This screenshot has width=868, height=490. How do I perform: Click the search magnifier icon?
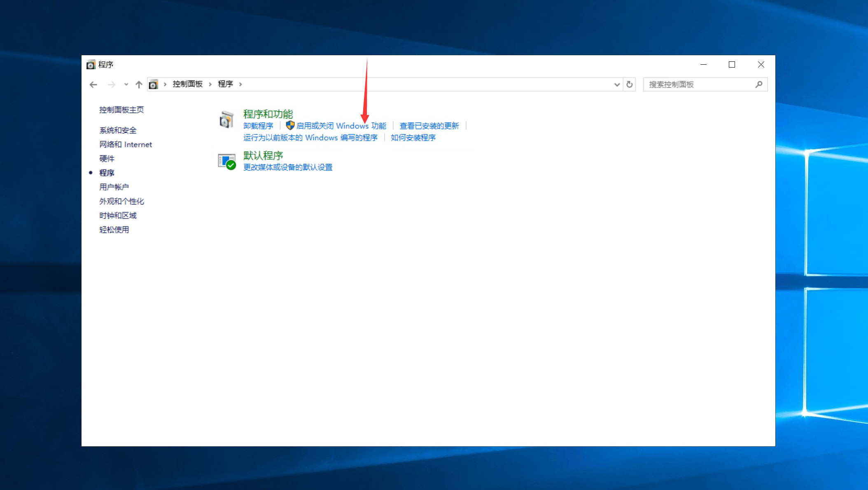tap(758, 84)
